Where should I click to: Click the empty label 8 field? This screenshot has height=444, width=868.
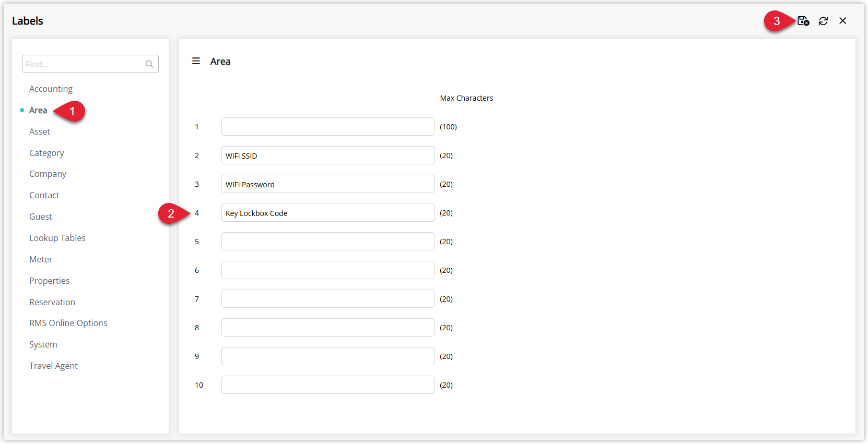(x=328, y=328)
